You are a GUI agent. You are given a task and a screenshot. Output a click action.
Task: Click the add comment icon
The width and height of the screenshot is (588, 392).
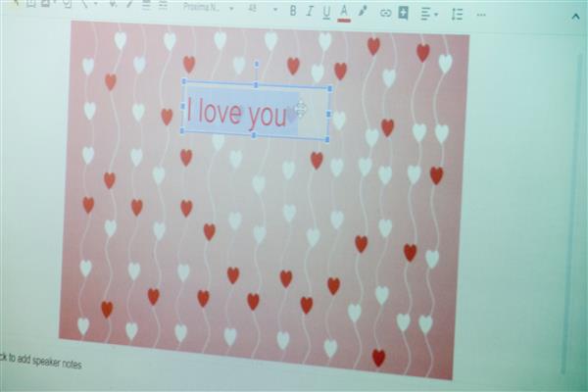point(403,13)
